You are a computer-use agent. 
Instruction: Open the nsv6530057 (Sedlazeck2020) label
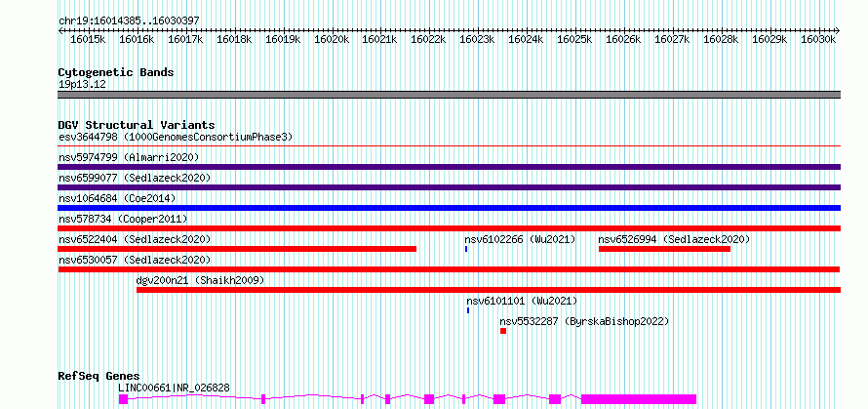135,260
